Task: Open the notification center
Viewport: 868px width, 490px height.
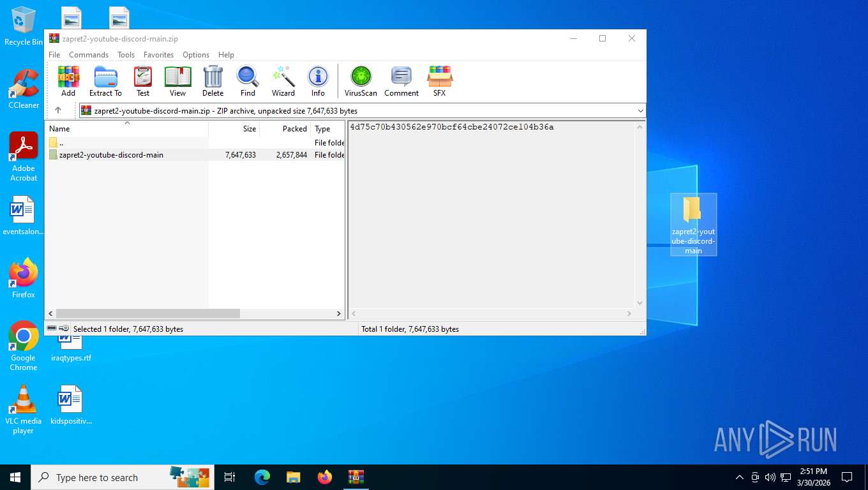Action: click(x=847, y=477)
